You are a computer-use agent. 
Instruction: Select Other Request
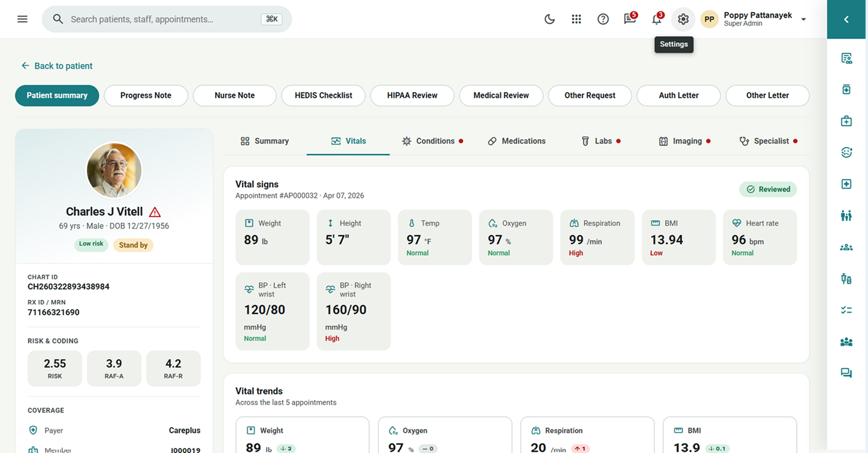click(x=590, y=95)
